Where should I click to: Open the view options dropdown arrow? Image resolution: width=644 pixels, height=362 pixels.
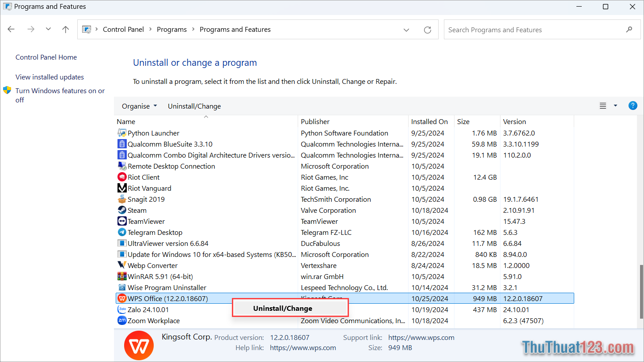click(615, 106)
